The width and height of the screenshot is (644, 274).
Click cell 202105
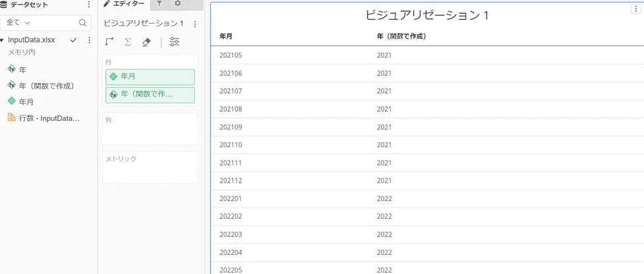click(231, 55)
